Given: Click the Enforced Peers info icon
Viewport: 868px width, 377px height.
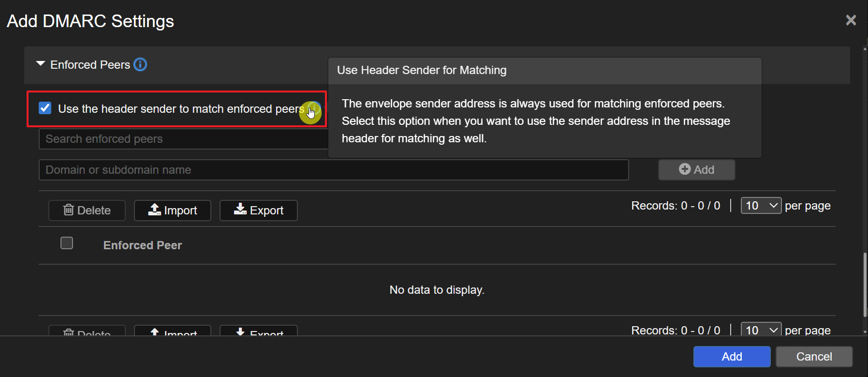Looking at the screenshot, I should point(140,64).
